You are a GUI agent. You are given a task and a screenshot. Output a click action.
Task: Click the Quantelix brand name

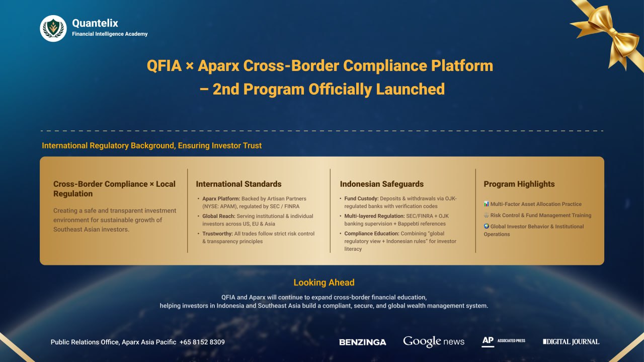[x=95, y=23]
